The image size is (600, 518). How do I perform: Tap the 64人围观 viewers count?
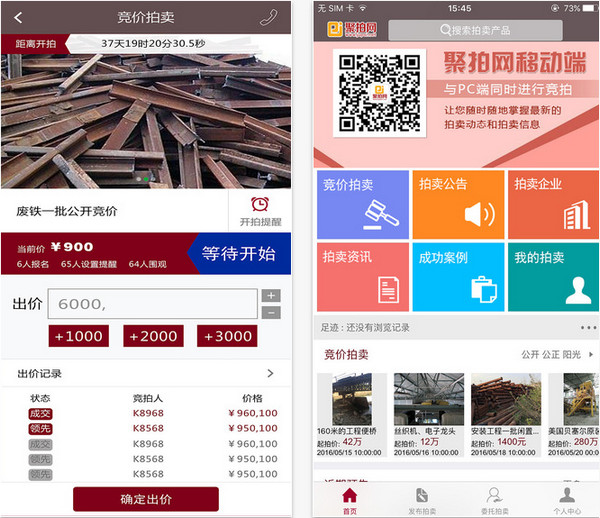147,264
